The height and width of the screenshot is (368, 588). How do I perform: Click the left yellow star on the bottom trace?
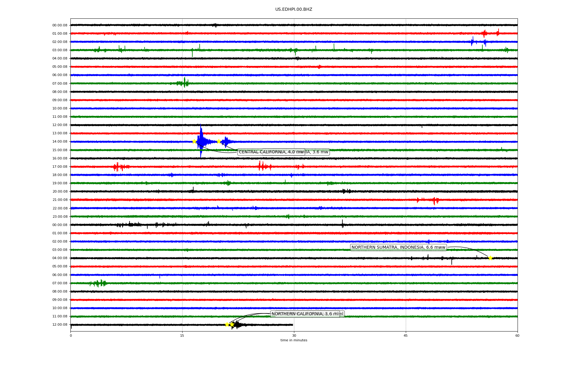(x=227, y=324)
